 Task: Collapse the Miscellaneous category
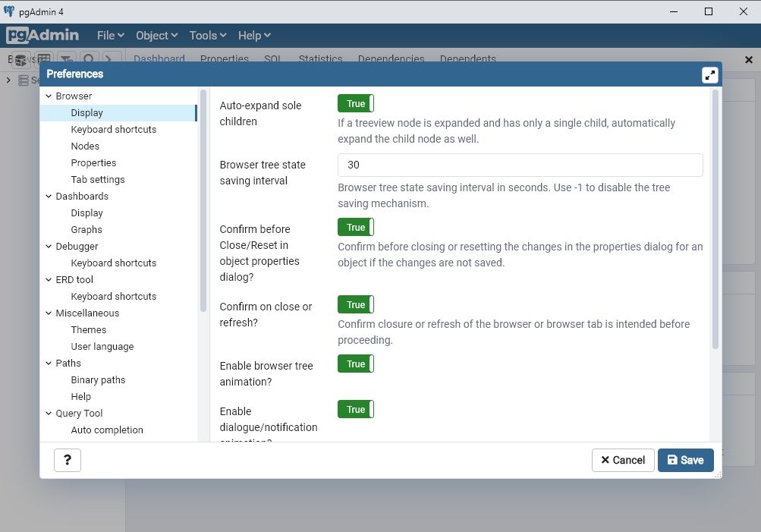(49, 313)
